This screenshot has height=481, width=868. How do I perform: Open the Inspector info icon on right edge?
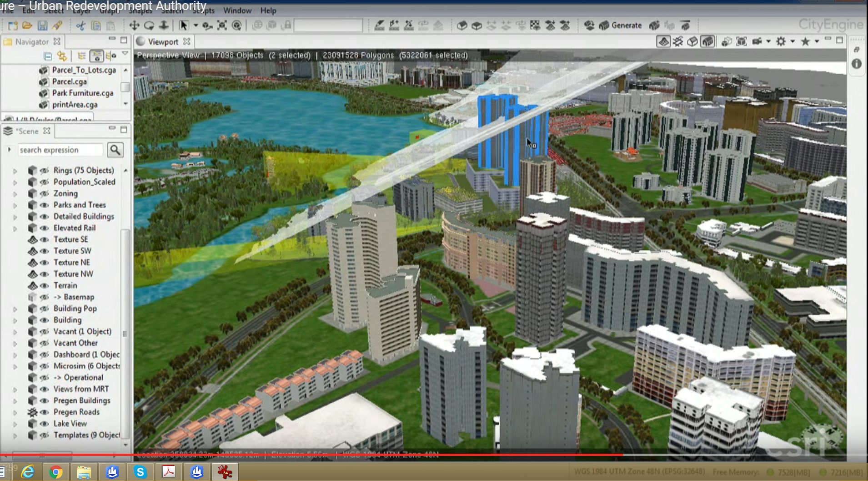click(x=857, y=64)
